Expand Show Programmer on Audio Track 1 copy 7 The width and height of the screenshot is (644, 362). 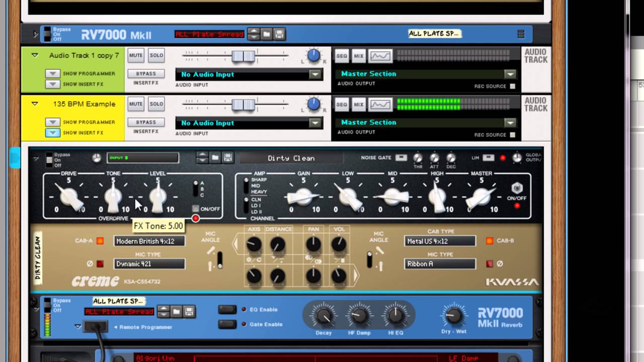[x=53, y=73]
